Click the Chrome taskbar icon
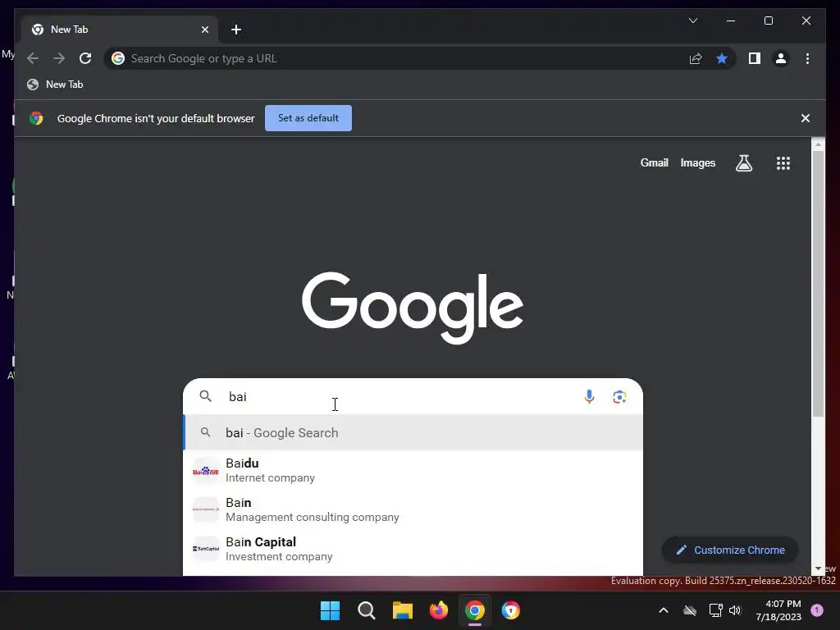 (475, 610)
